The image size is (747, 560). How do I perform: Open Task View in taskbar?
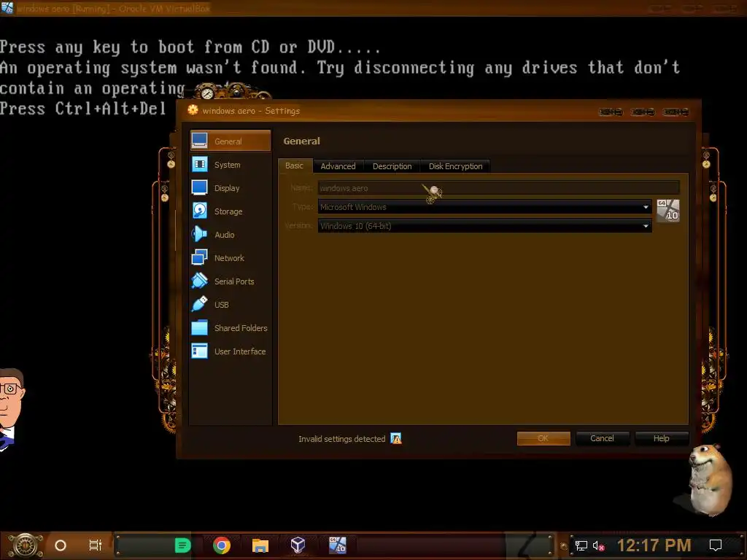pos(96,545)
